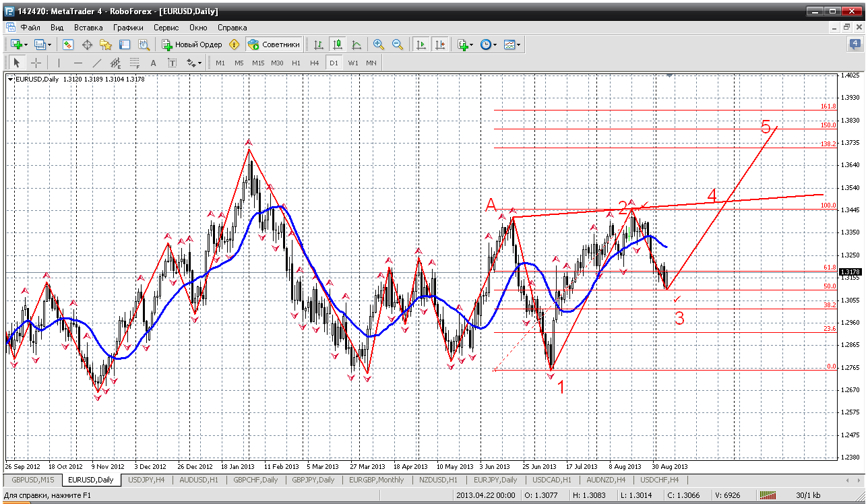
Task: Open the Графики menu
Action: [128, 28]
